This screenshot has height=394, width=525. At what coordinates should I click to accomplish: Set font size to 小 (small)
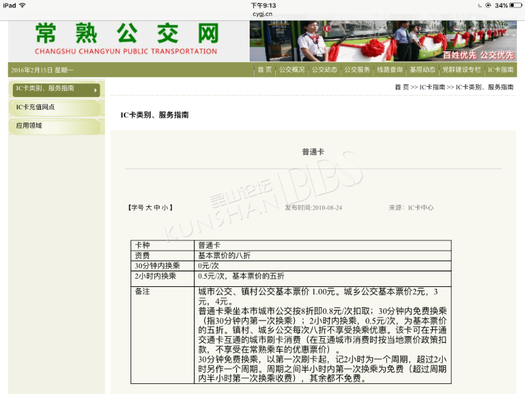(x=165, y=208)
